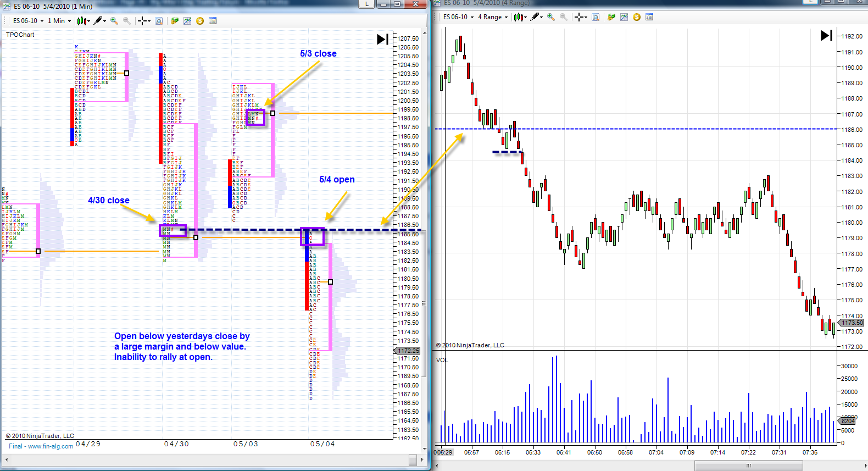The height and width of the screenshot is (471, 868).
Task: Click the 8204 volume marker
Action: tap(847, 421)
